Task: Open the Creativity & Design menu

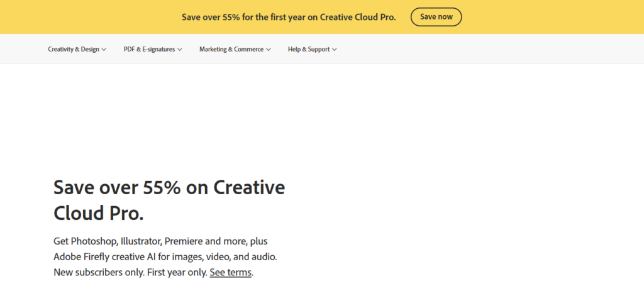Action: 73,49
